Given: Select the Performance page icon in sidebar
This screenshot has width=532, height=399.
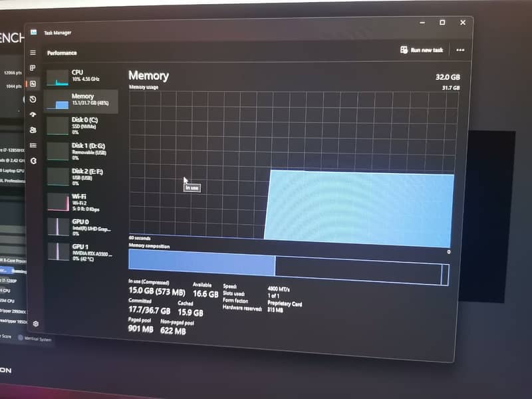Looking at the screenshot, I should click(x=33, y=84).
